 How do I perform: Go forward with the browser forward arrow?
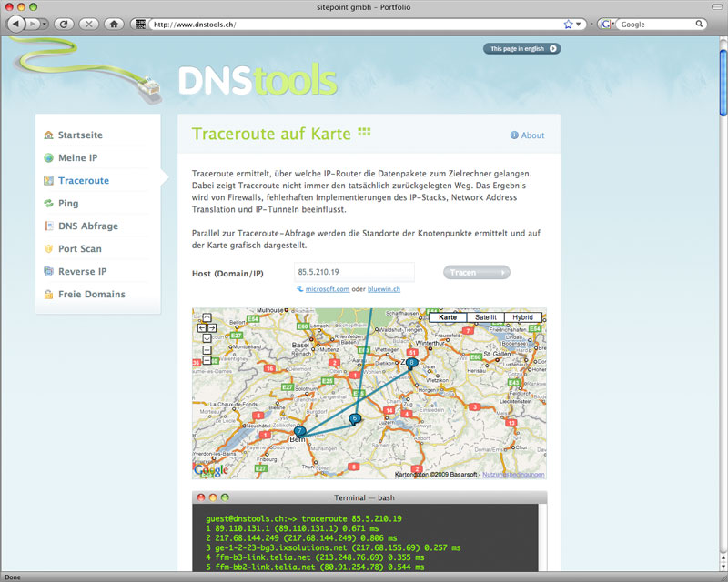pyautogui.click(x=33, y=24)
